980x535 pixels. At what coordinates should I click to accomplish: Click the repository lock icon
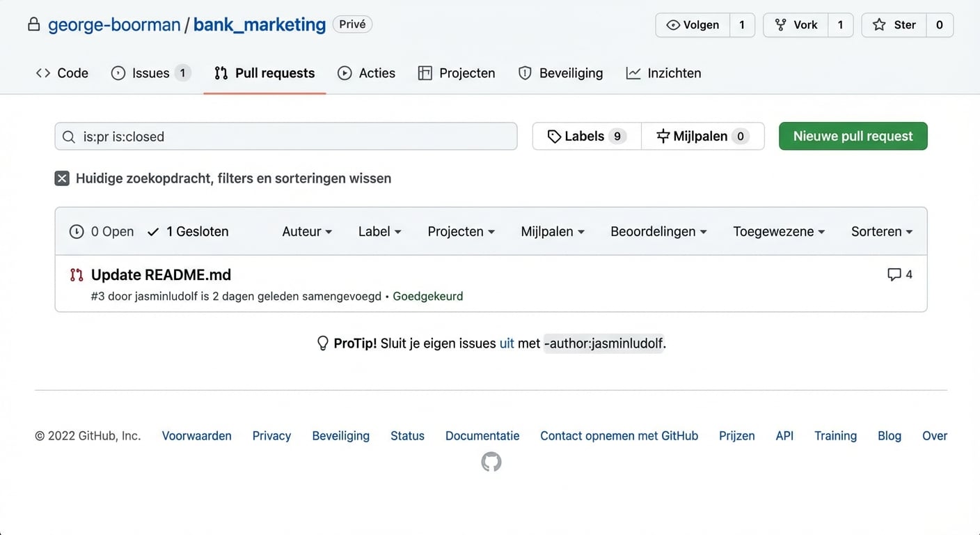pyautogui.click(x=33, y=24)
